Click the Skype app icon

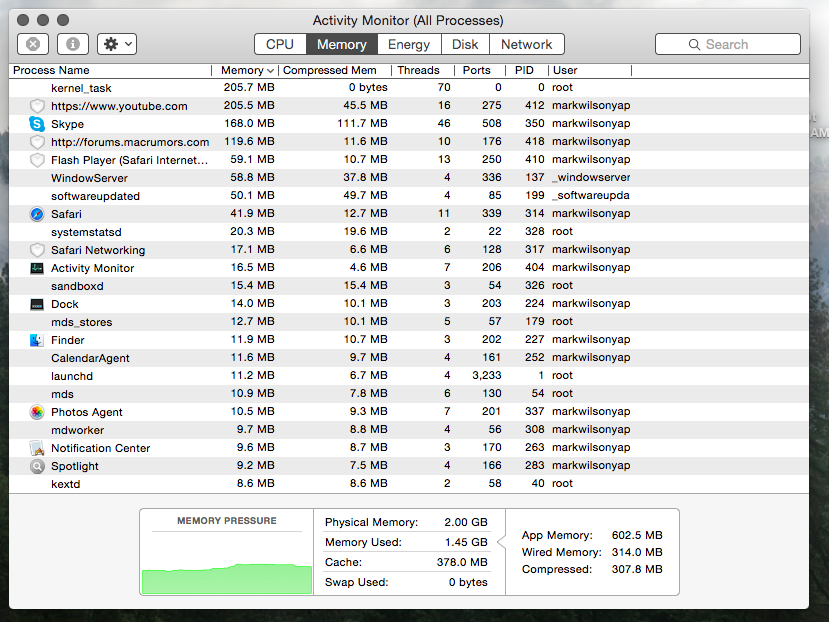click(x=36, y=124)
